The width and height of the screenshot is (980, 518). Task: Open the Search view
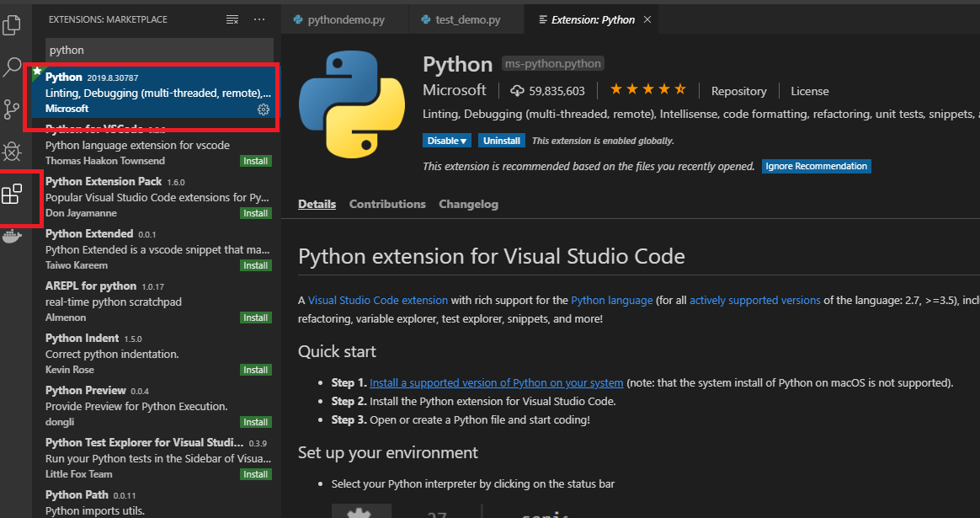click(13, 67)
